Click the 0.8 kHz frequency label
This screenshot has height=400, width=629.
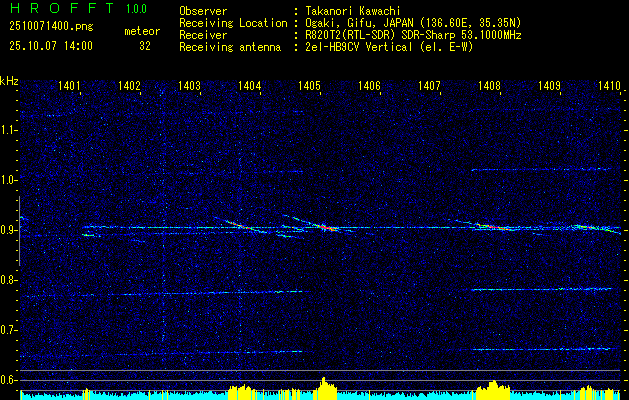point(7,280)
